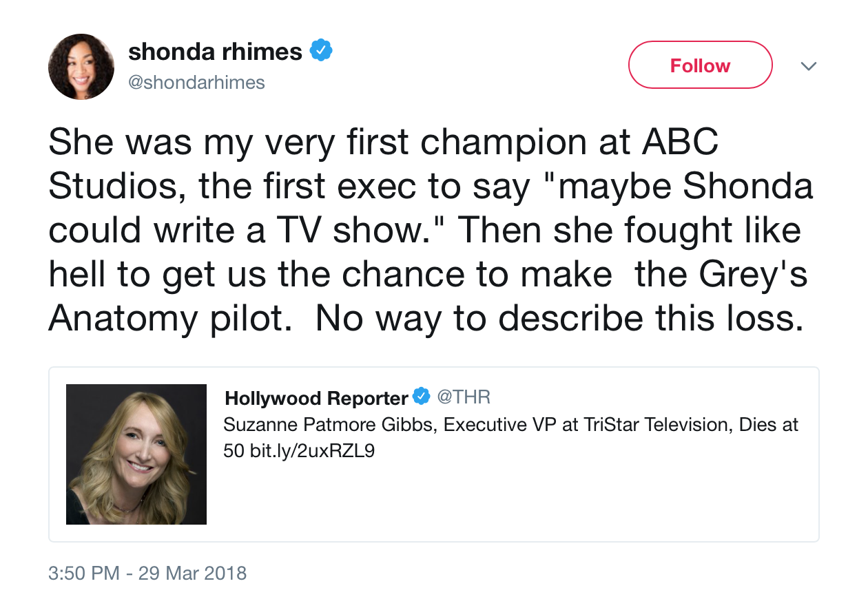The width and height of the screenshot is (868, 599).
Task: Click verified badge next to shonda rhimes
Action: tap(320, 50)
